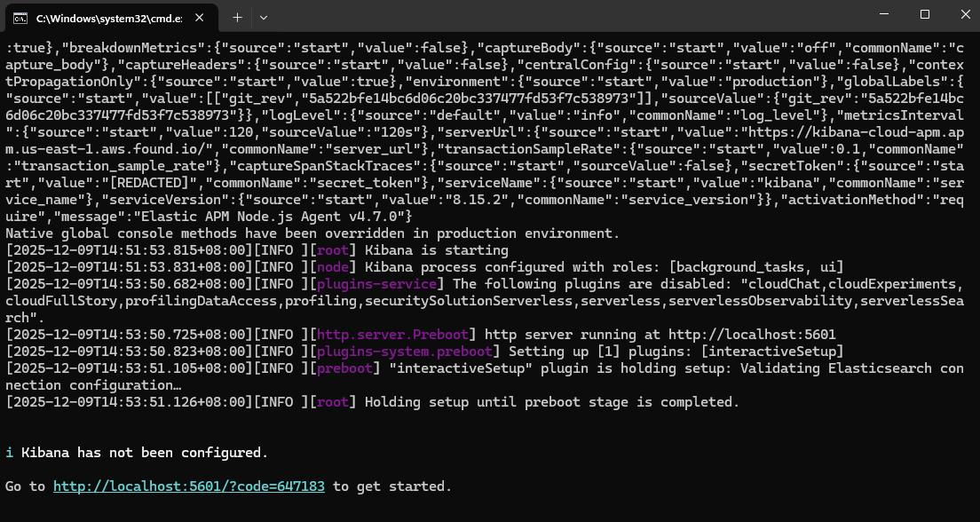
Task: Click the purple [http.server.Preboot] logger tag
Action: tap(392, 335)
